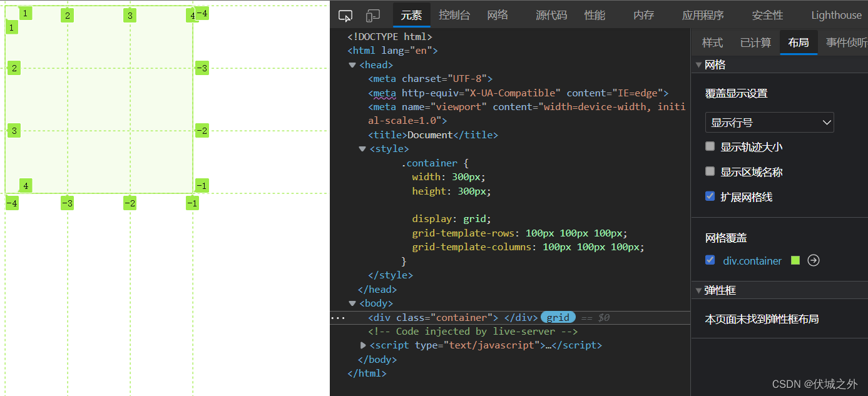Click the grid-template-columns CSS line
The width and height of the screenshot is (868, 396).
click(x=528, y=247)
